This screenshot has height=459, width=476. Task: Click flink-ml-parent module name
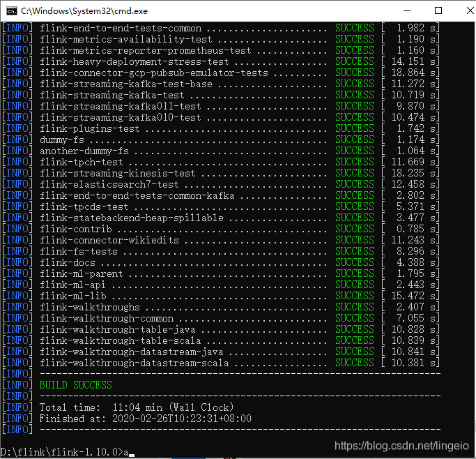[x=82, y=273]
